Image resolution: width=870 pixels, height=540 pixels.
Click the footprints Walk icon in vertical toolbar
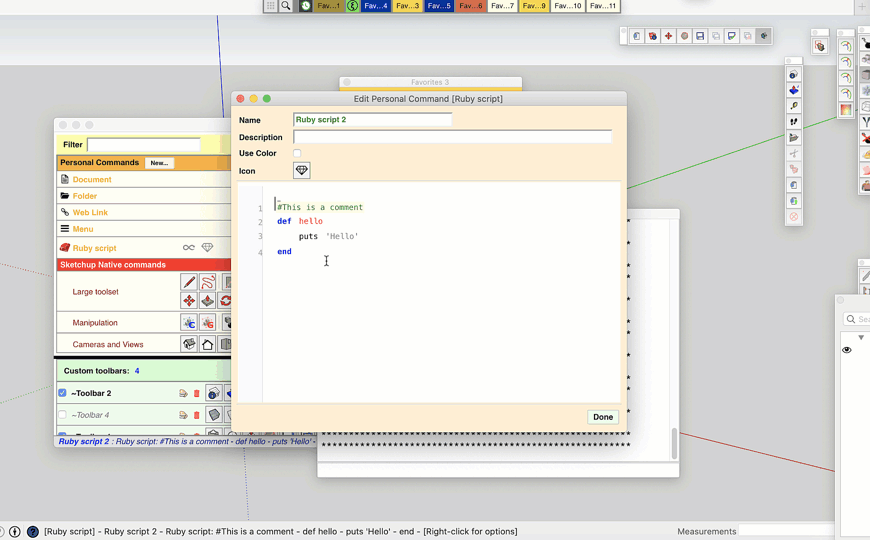[x=794, y=122]
